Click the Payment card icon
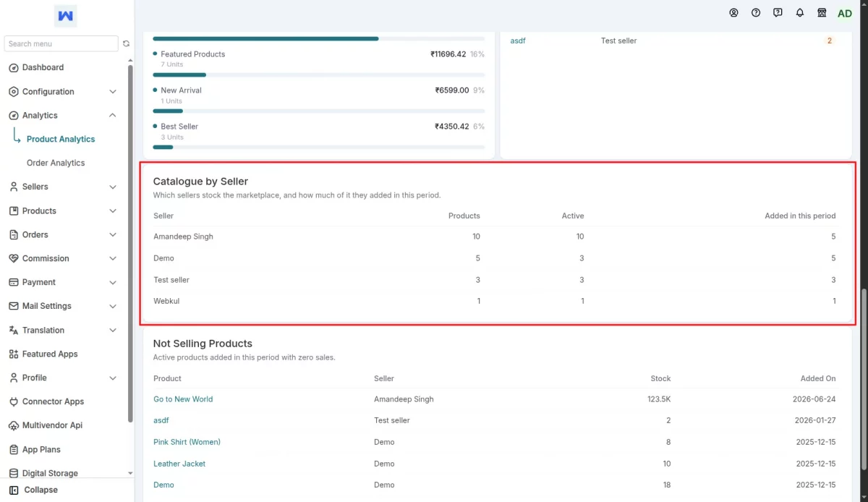Viewport: 868px width, 502px height. point(14,283)
